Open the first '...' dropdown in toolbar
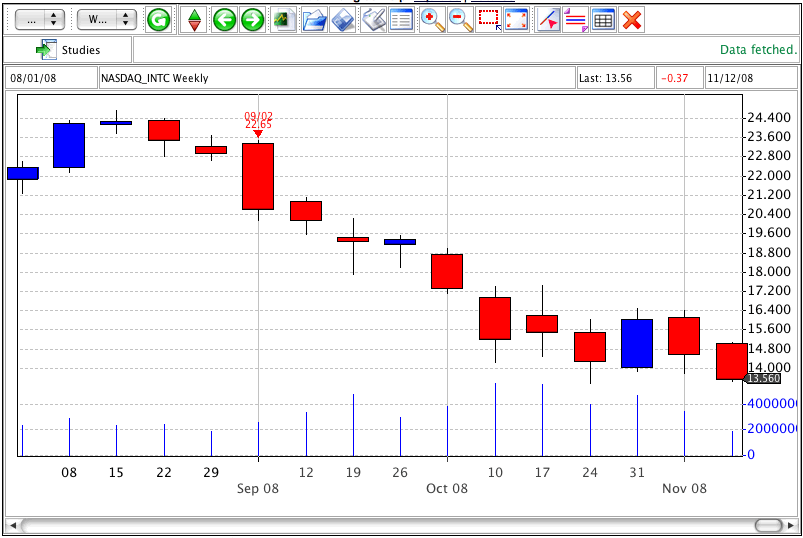This screenshot has width=803, height=538. coord(41,19)
